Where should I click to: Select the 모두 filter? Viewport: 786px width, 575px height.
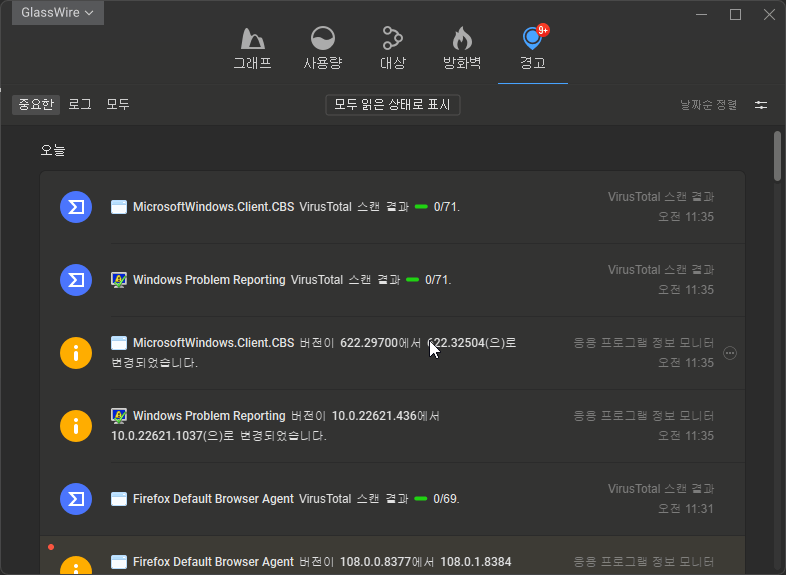118,104
